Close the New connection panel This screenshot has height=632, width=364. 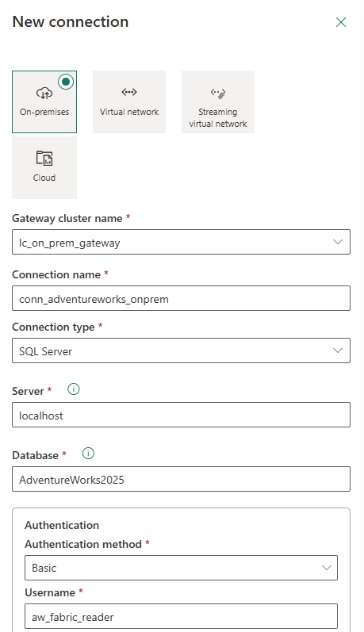341,22
